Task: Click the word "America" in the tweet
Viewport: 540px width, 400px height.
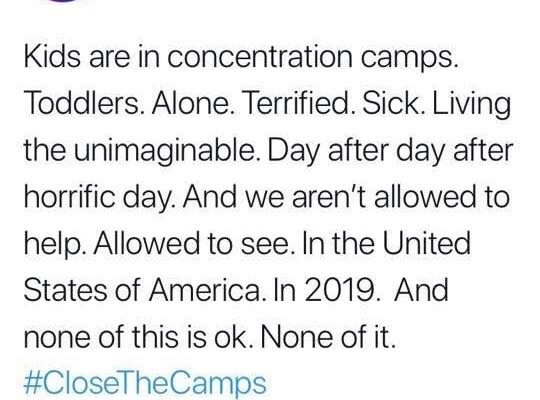Action: [x=207, y=290]
